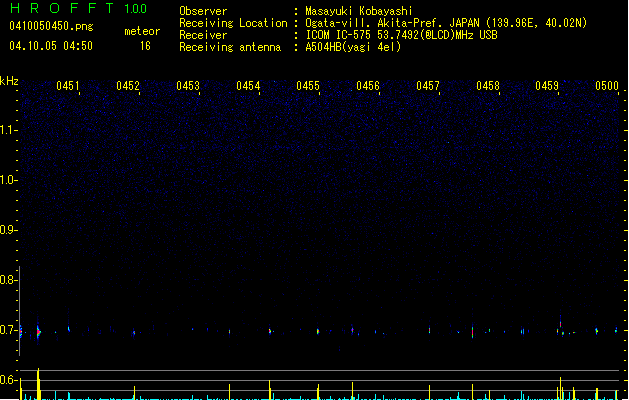Click the 0410050450.png file name
629x400 pixels.
click(43, 27)
